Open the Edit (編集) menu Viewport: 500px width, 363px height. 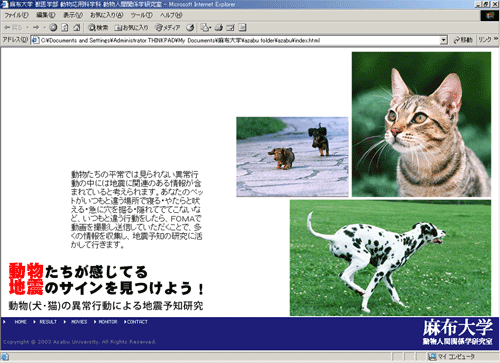pos(46,15)
